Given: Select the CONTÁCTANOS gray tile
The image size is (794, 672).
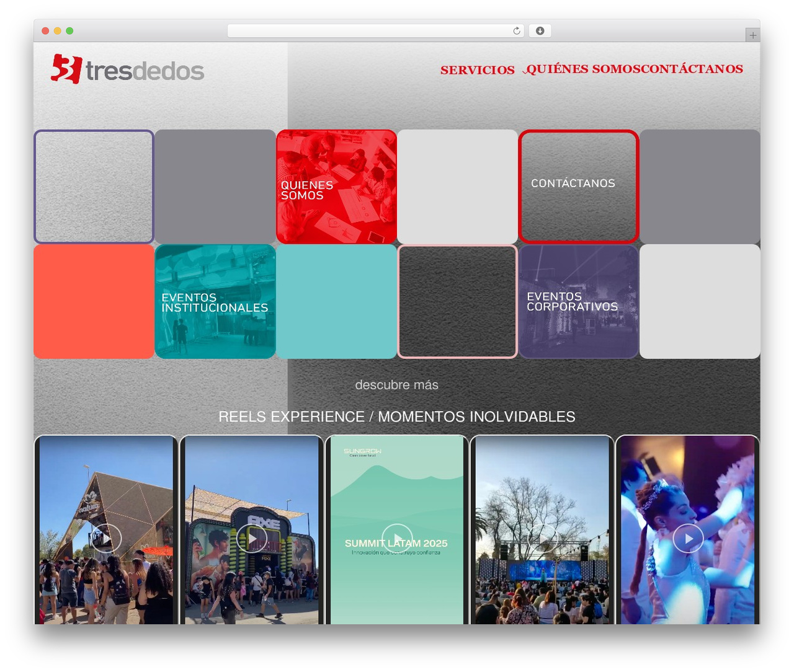Looking at the screenshot, I should [x=578, y=186].
